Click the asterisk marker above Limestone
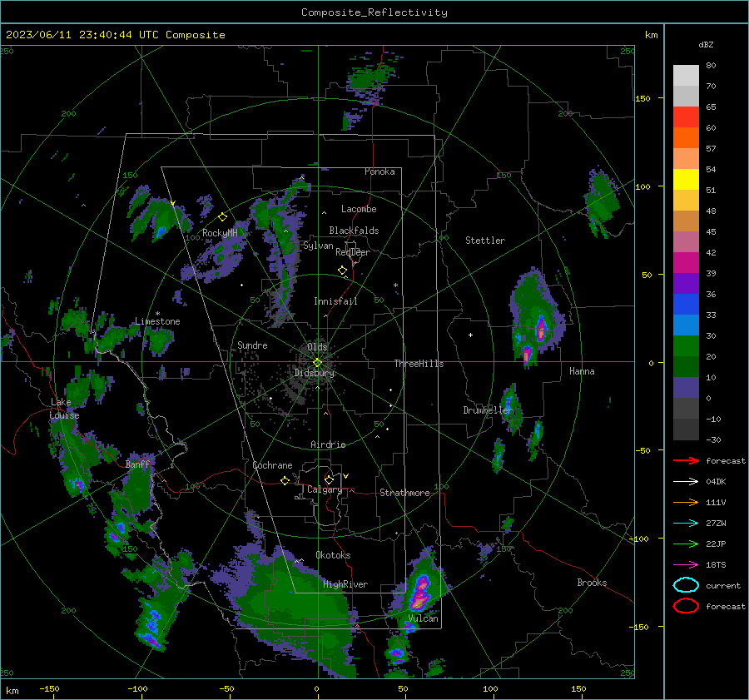 point(157,314)
